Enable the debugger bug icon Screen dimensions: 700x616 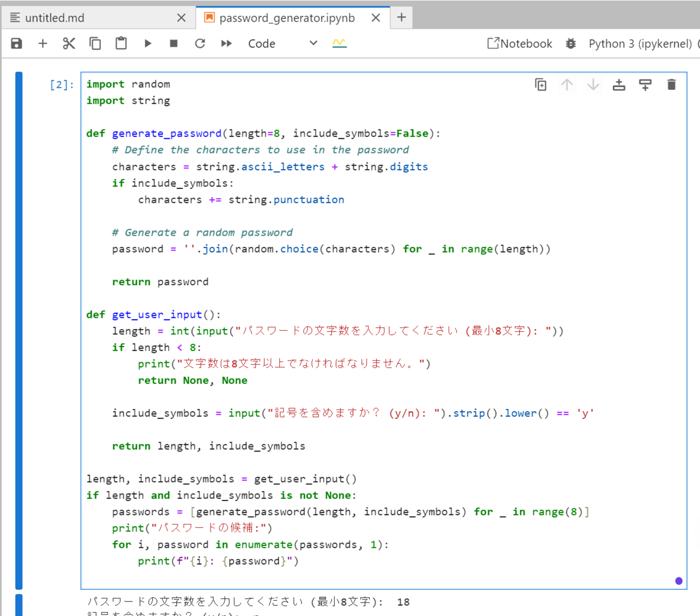click(570, 43)
